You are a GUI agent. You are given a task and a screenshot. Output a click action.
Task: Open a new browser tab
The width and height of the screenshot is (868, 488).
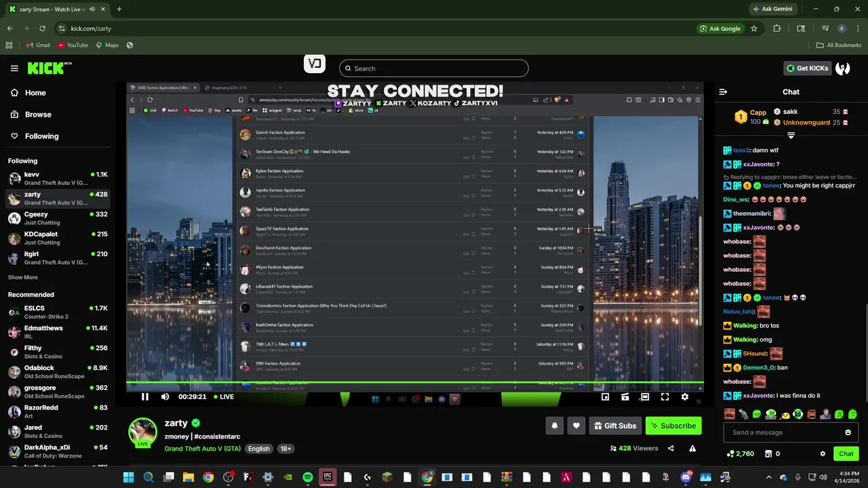119,9
